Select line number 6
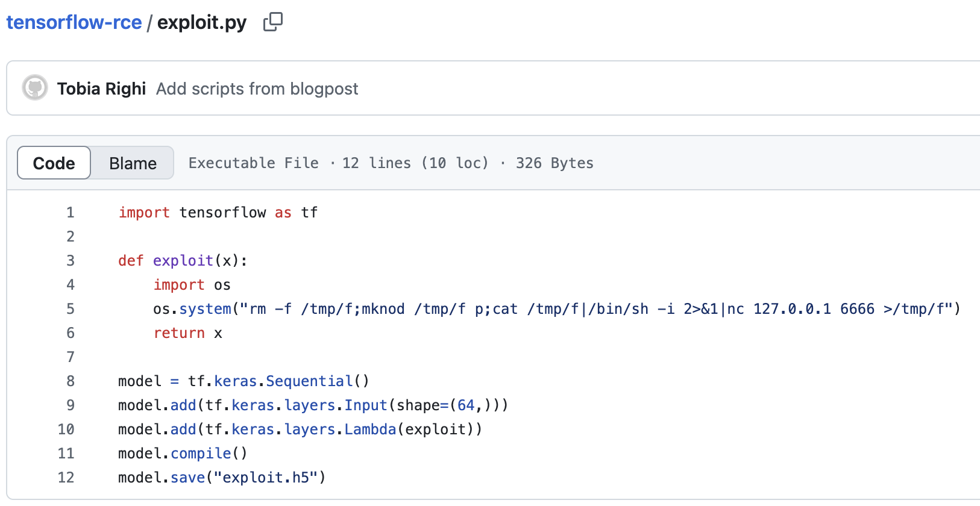This screenshot has width=980, height=506. click(x=71, y=333)
